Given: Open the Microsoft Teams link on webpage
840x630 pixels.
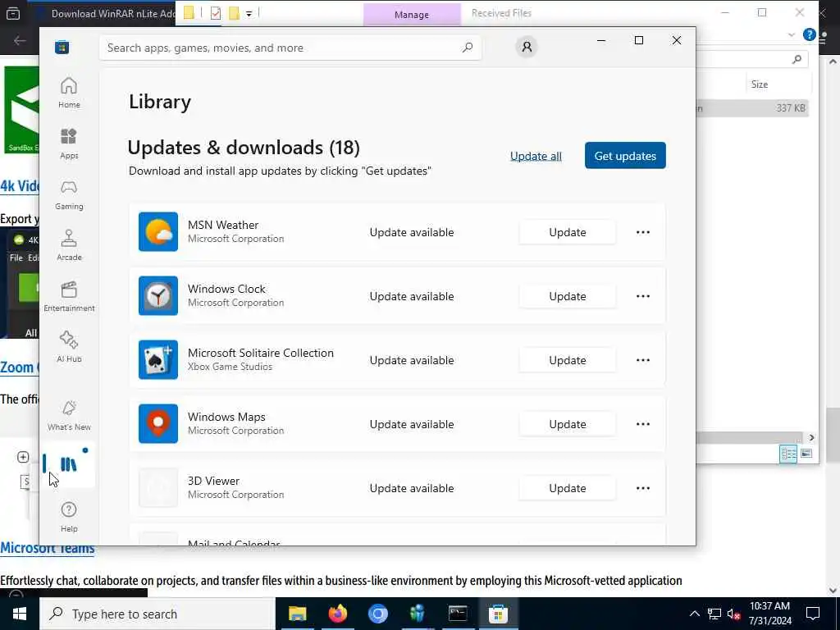Looking at the screenshot, I should (x=47, y=549).
